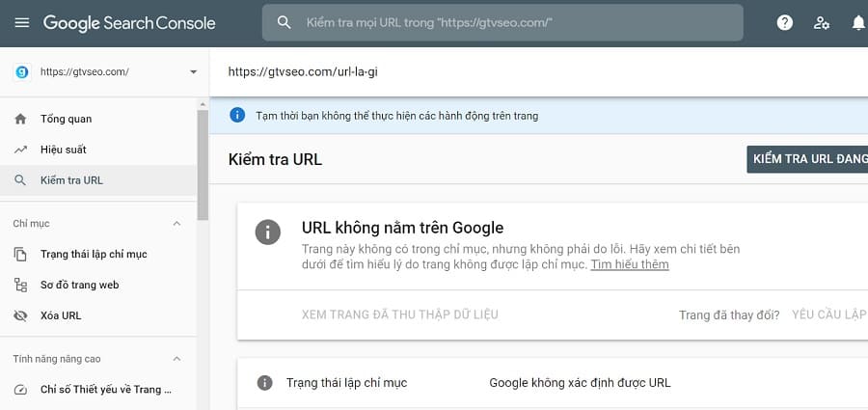Click the Chỉ số Thiết yếu gauge icon

click(x=20, y=390)
